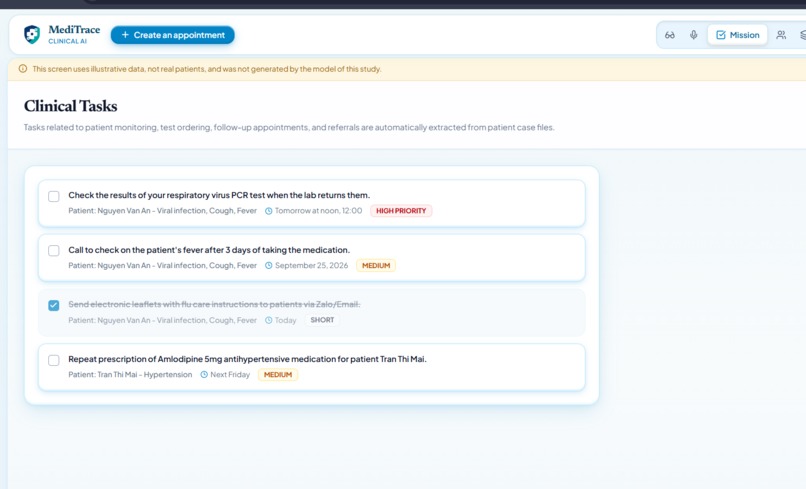Viewport: 806px width, 489px height.
Task: Click the partially visible layers icon
Action: [x=802, y=35]
